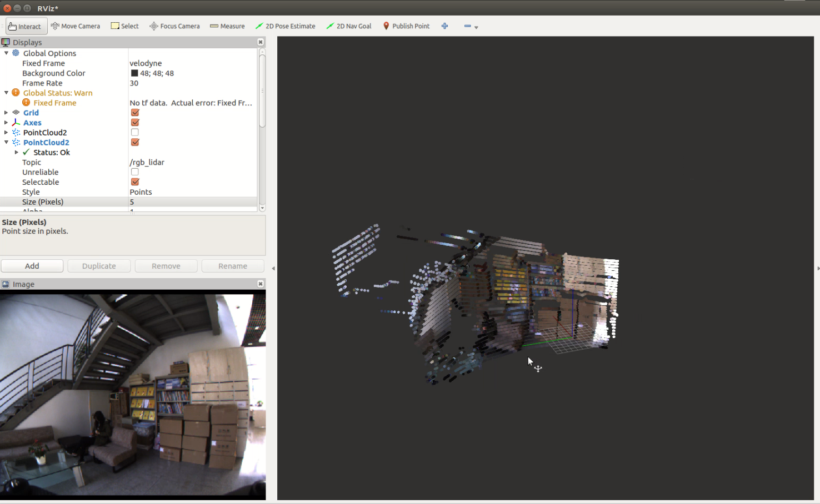Click the Grid display icon
The width and height of the screenshot is (820, 504).
coord(16,113)
